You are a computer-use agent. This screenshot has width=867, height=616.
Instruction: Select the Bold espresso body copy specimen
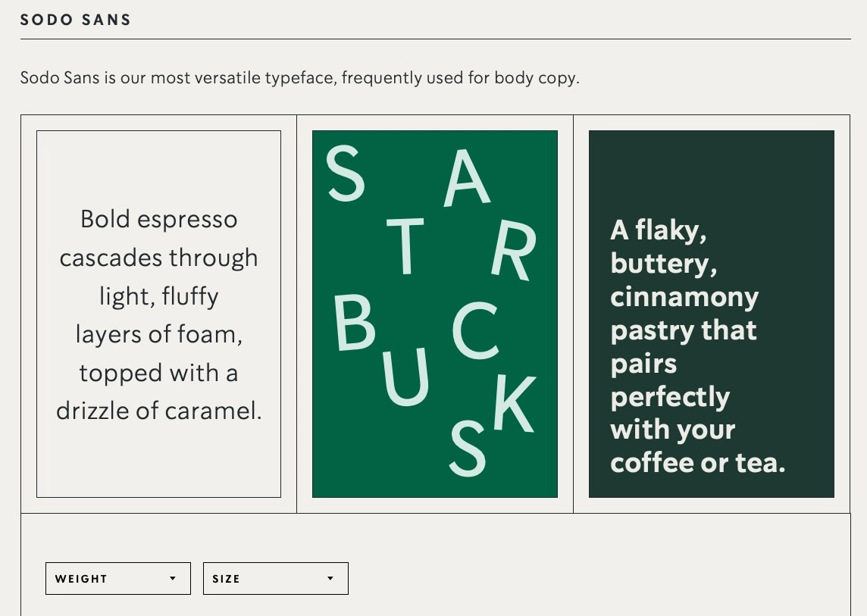[159, 314]
